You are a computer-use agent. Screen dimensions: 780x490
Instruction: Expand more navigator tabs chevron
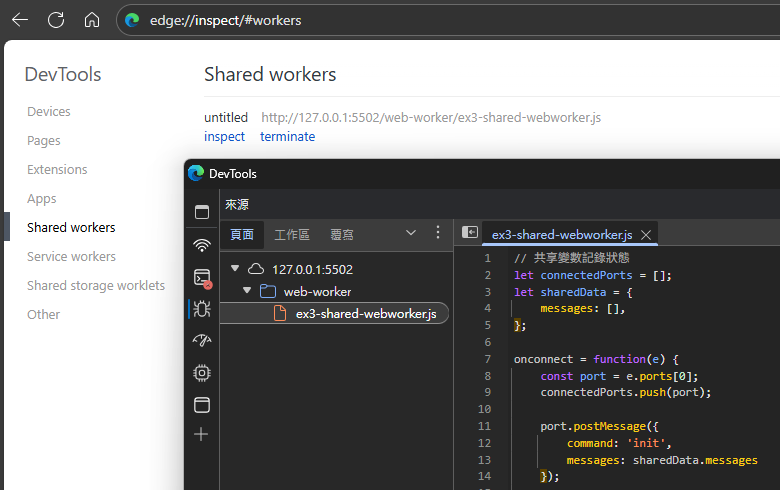point(410,233)
